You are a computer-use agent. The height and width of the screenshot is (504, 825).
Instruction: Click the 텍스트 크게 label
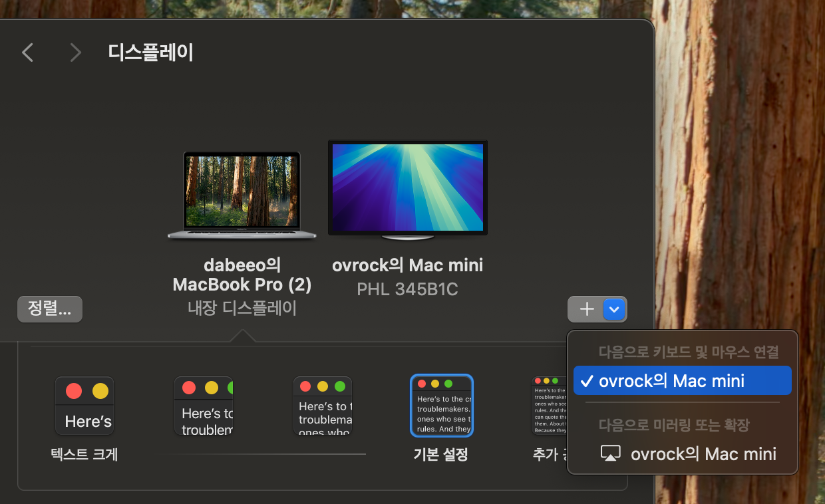coord(84,455)
